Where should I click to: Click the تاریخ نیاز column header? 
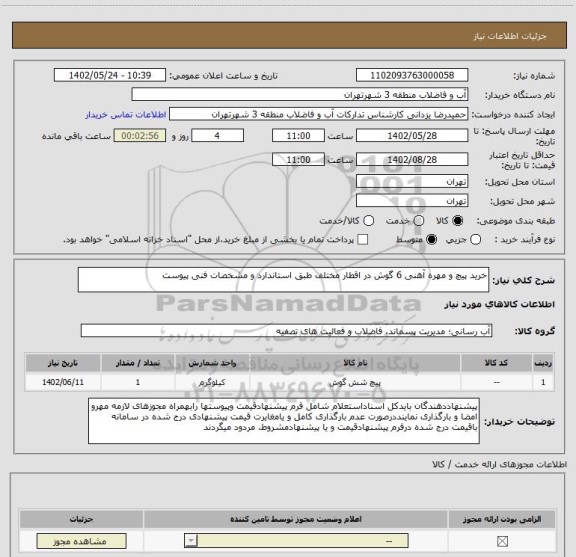click(63, 363)
